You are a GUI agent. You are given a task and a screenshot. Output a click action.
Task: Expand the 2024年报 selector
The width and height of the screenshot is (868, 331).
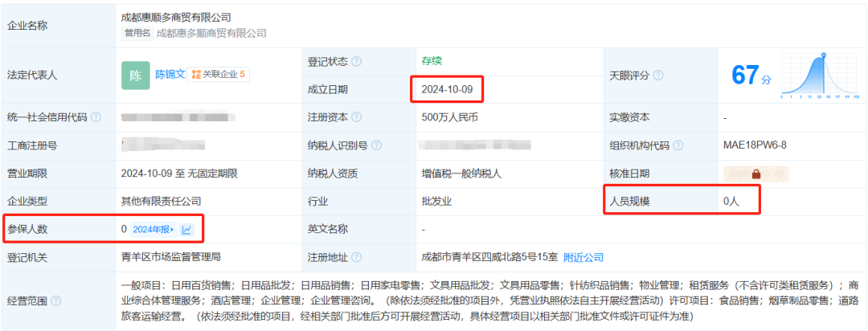coord(153,229)
